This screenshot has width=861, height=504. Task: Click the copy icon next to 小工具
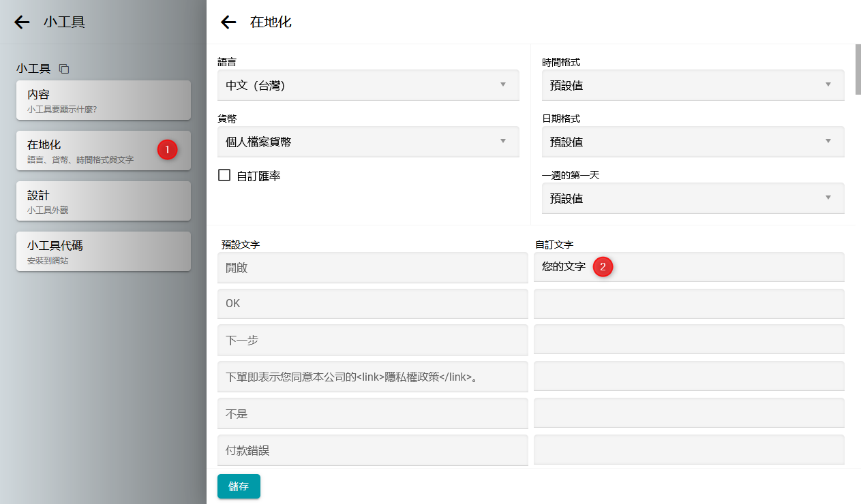point(64,69)
